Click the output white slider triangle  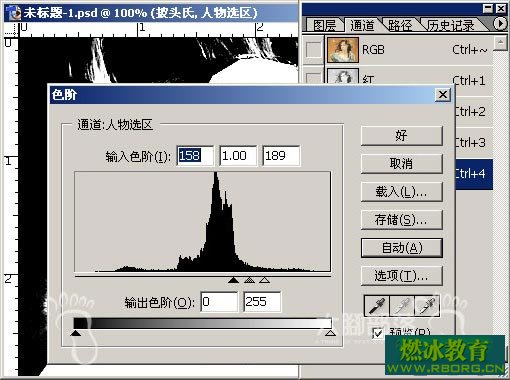point(330,333)
